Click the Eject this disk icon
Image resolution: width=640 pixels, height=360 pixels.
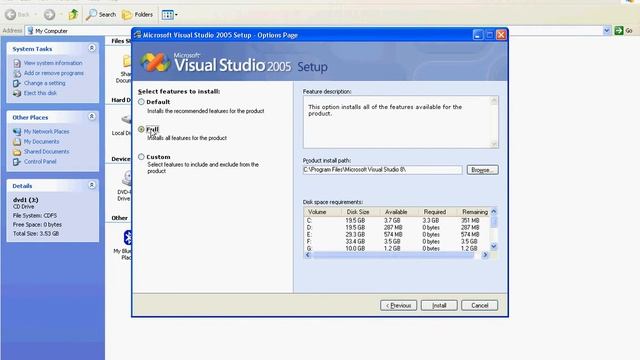[17, 93]
